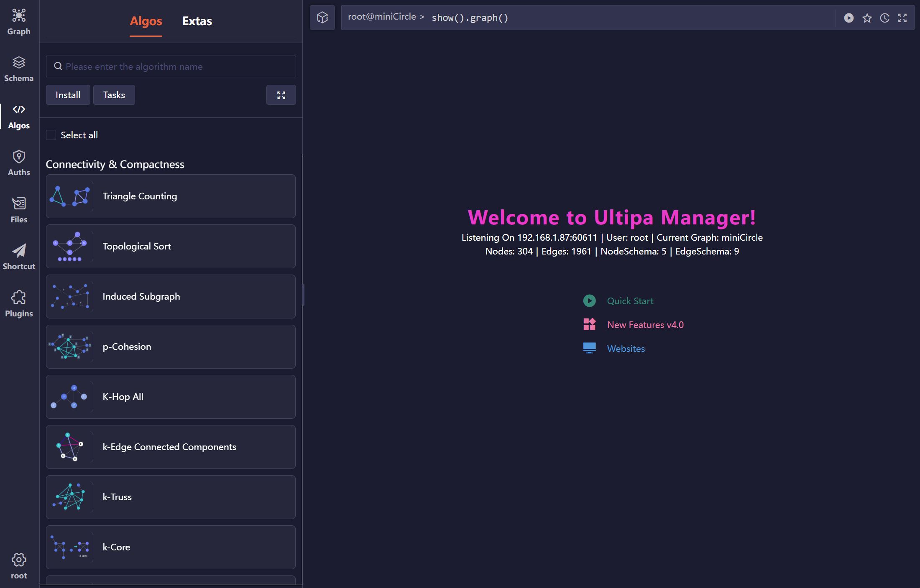The width and height of the screenshot is (920, 588).
Task: Open the Plugins section
Action: pyautogui.click(x=19, y=304)
